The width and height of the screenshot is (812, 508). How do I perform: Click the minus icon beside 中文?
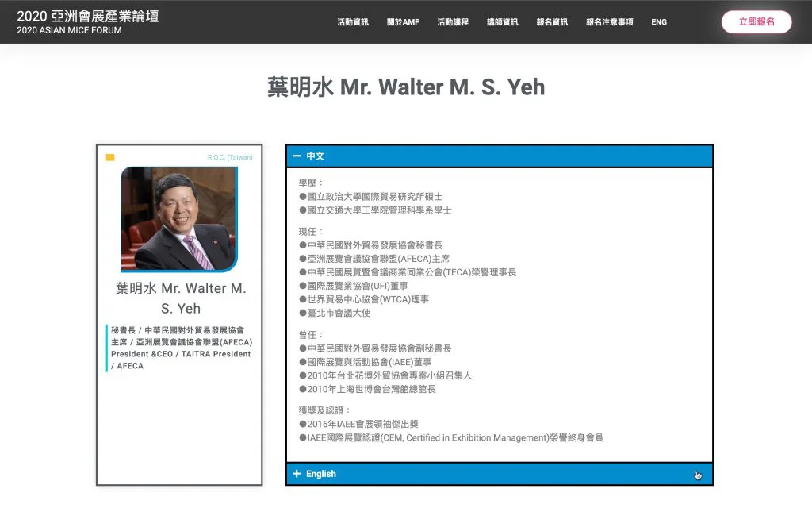pyautogui.click(x=296, y=156)
